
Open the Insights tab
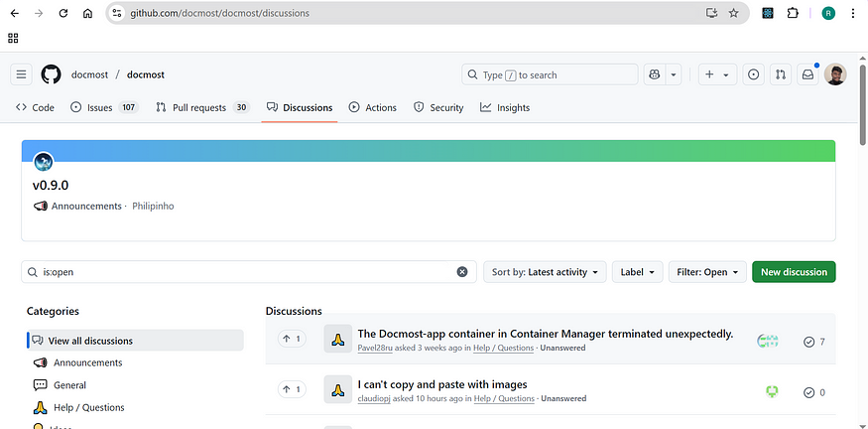click(x=505, y=107)
